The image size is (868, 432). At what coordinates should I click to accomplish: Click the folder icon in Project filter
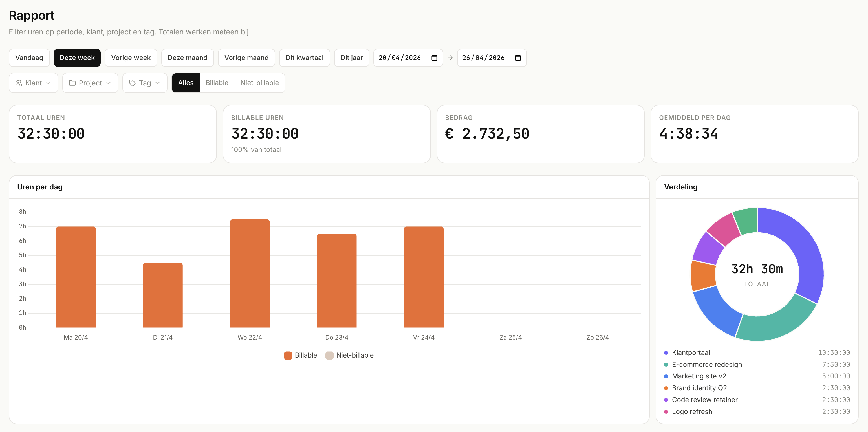[72, 83]
